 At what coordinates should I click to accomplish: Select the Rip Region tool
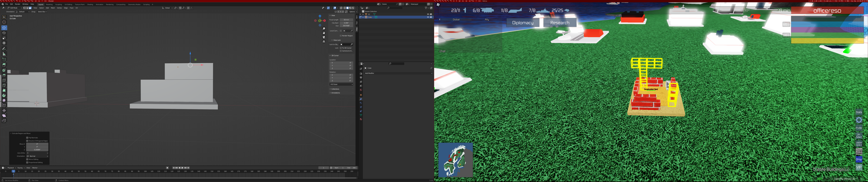pyautogui.click(x=4, y=121)
